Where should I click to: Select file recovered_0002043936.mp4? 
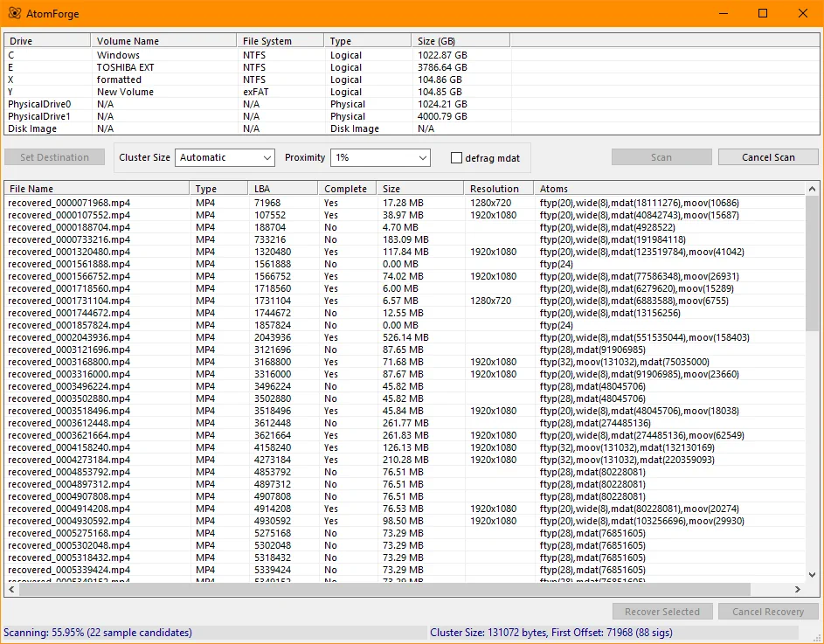tap(69, 337)
